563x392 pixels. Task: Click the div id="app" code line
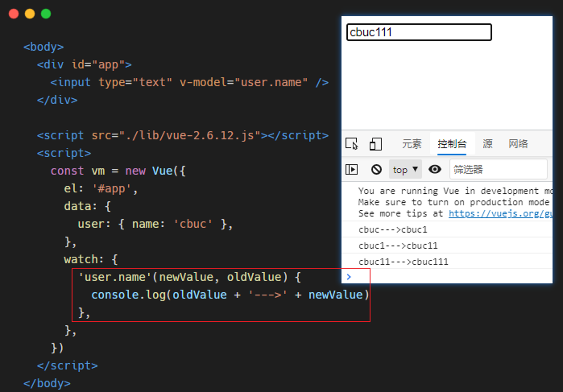(x=84, y=65)
